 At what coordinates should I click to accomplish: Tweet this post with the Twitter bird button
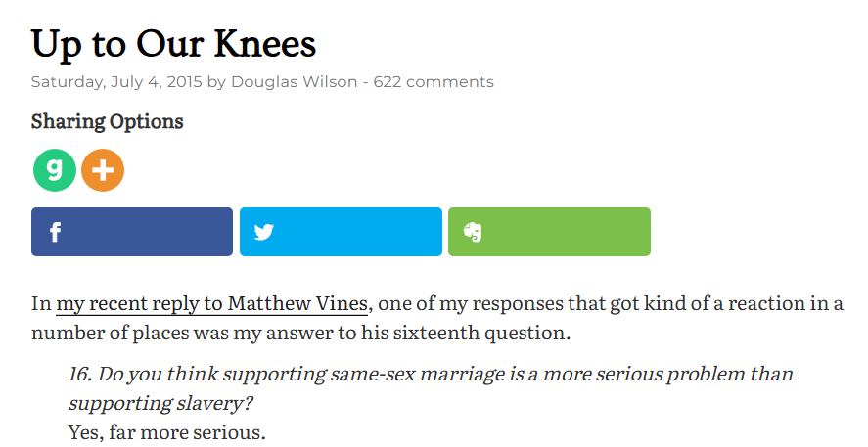pos(341,232)
